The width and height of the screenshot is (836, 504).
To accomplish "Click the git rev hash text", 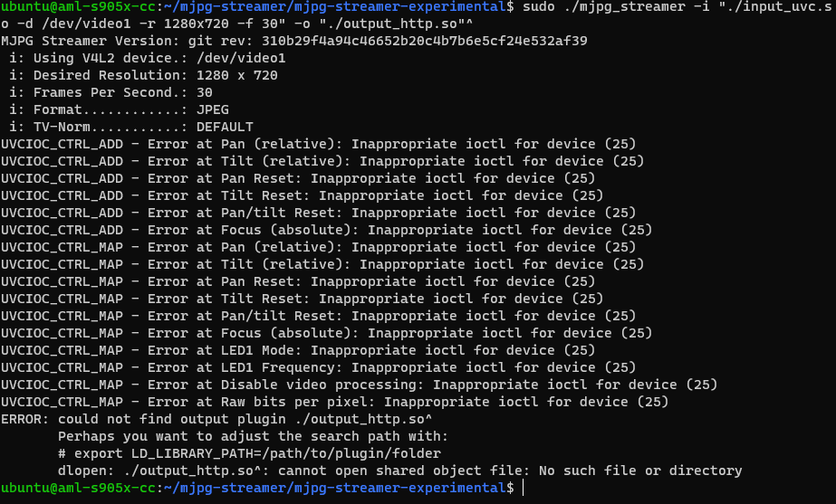I will (x=425, y=41).
